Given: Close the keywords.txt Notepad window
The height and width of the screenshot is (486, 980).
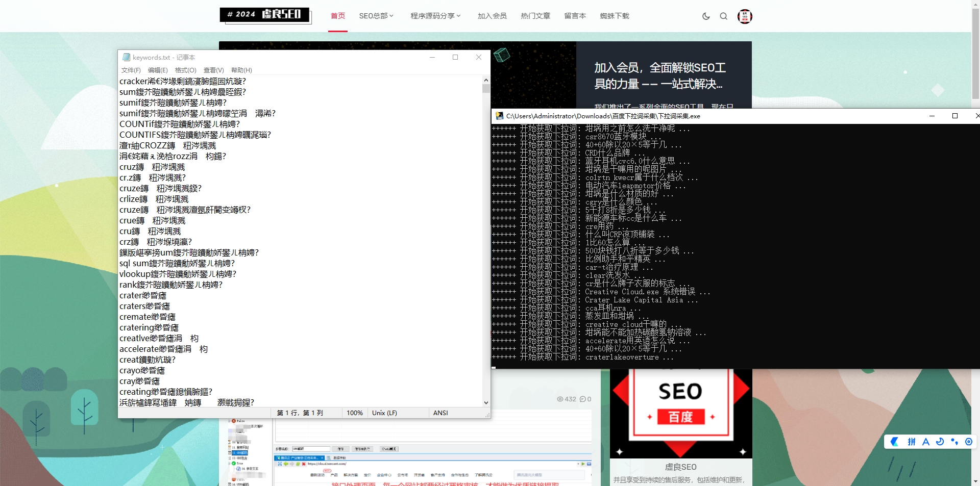Looking at the screenshot, I should click(x=479, y=57).
